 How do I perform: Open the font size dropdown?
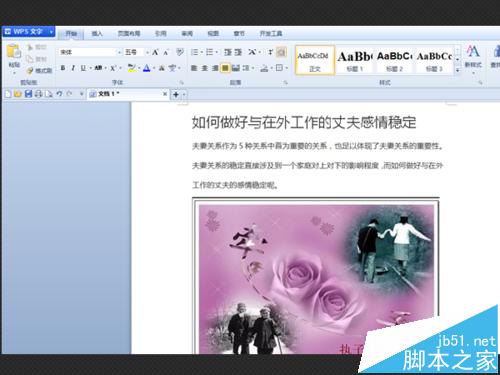pyautogui.click(x=147, y=52)
